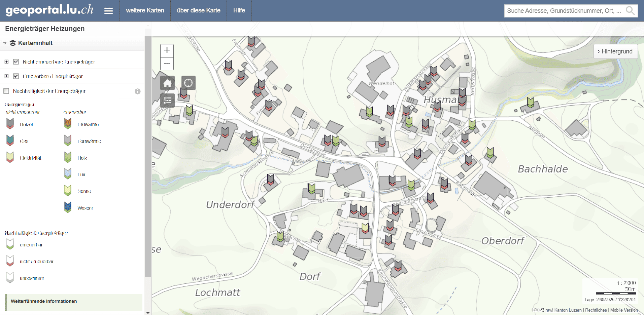
Task: Click the erneuerbar sustainability legend icon
Action: pos(10,244)
